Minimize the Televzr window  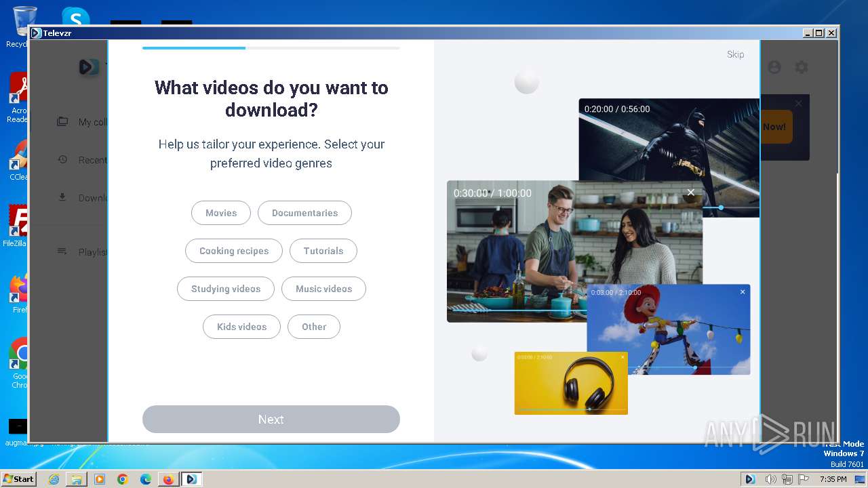(x=808, y=33)
